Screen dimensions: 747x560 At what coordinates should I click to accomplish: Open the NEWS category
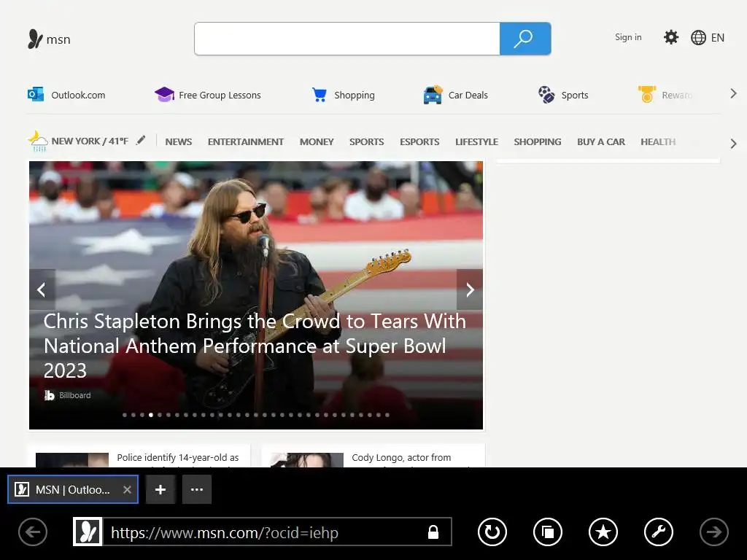(x=179, y=142)
